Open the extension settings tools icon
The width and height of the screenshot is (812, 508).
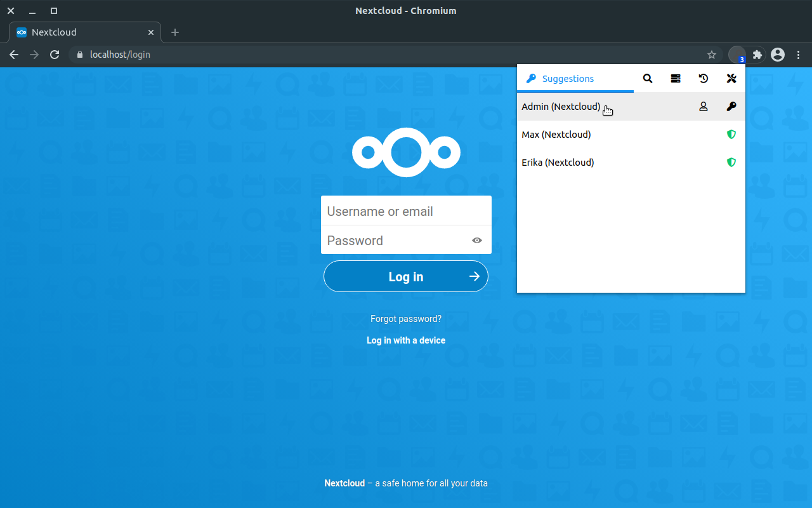(x=731, y=78)
